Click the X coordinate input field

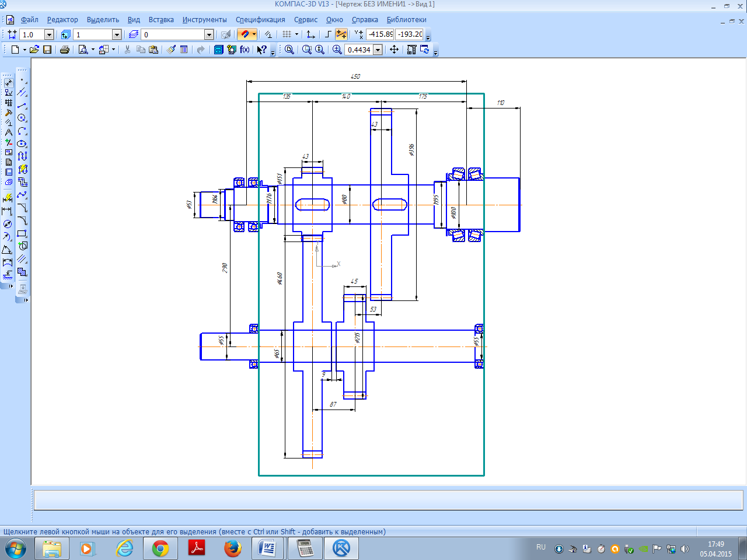380,34
